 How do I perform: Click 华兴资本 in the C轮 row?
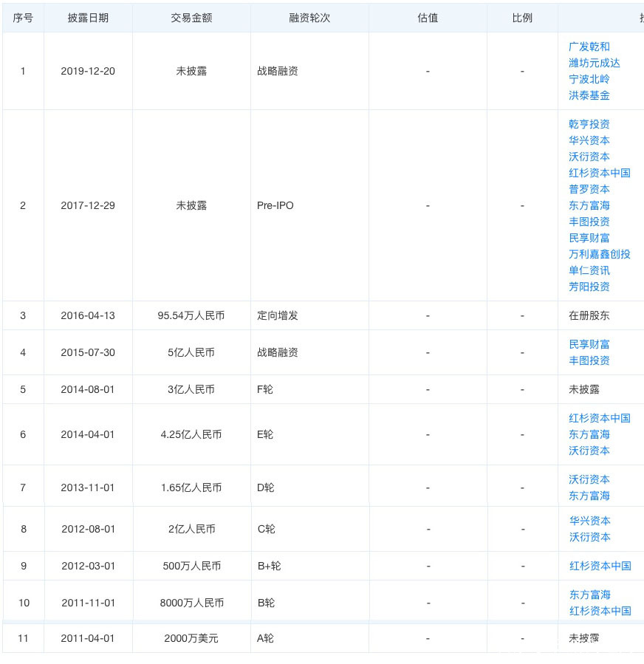590,521
